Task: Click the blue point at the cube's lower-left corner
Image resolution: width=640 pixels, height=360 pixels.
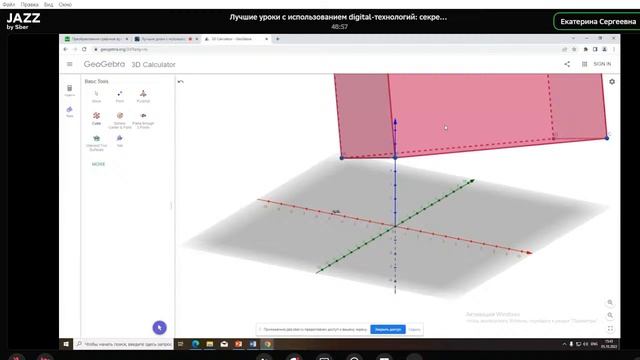Action: pos(342,158)
